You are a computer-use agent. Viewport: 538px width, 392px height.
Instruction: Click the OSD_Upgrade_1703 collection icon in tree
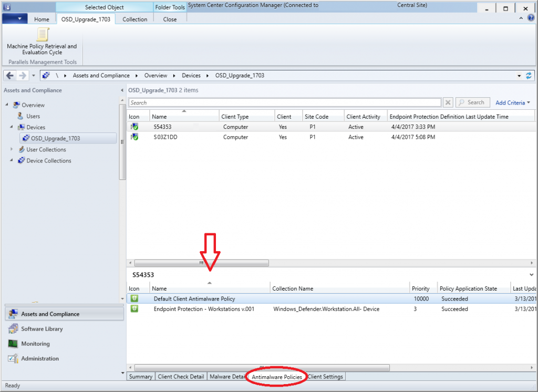26,138
